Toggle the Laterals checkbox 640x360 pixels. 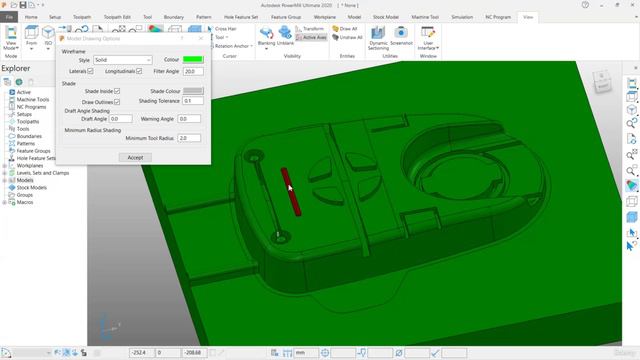pos(91,71)
